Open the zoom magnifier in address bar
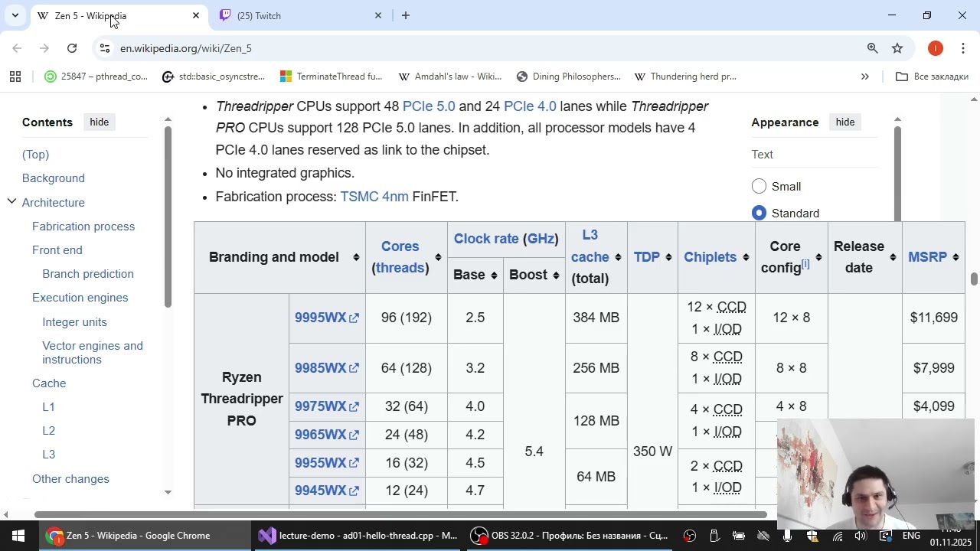980x551 pixels. [872, 48]
